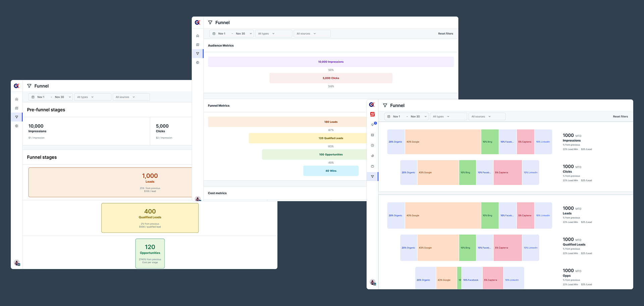644x306 pixels.
Task: Open the Home page from the sidebar
Action: (x=198, y=36)
